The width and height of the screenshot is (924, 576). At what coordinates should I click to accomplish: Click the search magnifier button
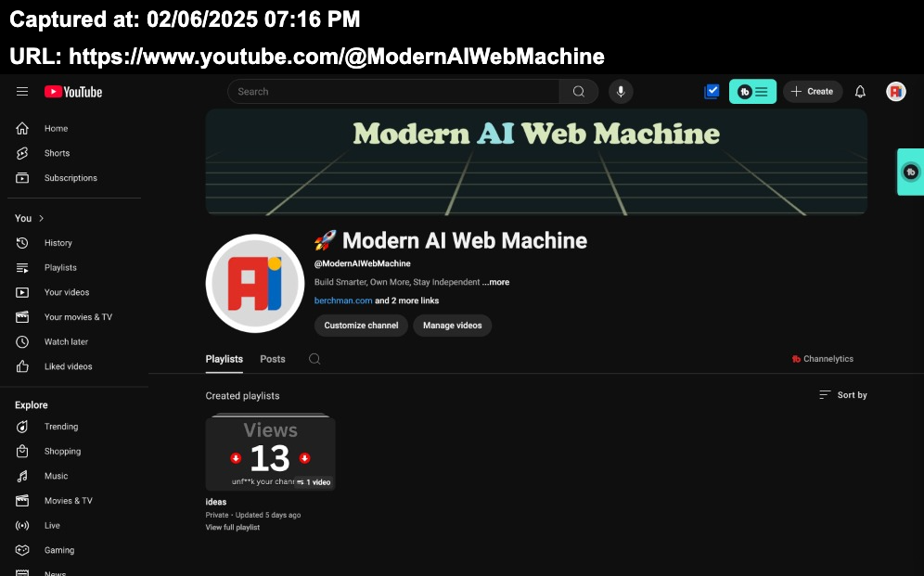click(x=579, y=91)
